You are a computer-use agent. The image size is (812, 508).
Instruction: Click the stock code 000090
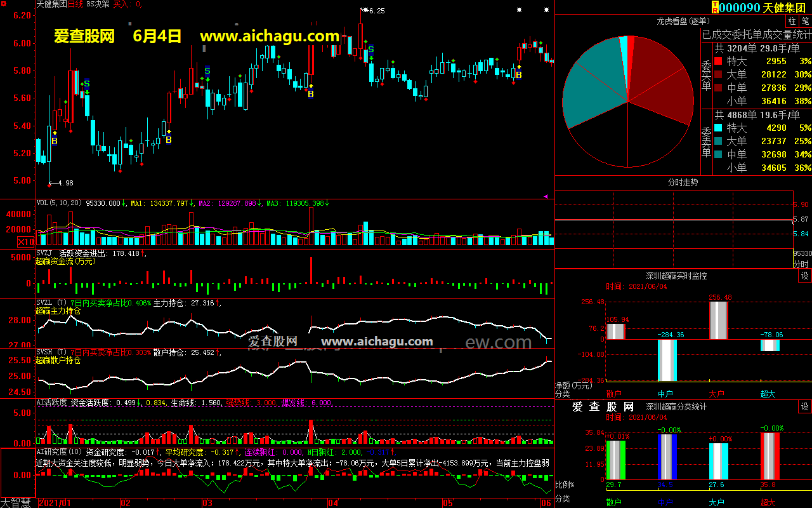pos(740,8)
